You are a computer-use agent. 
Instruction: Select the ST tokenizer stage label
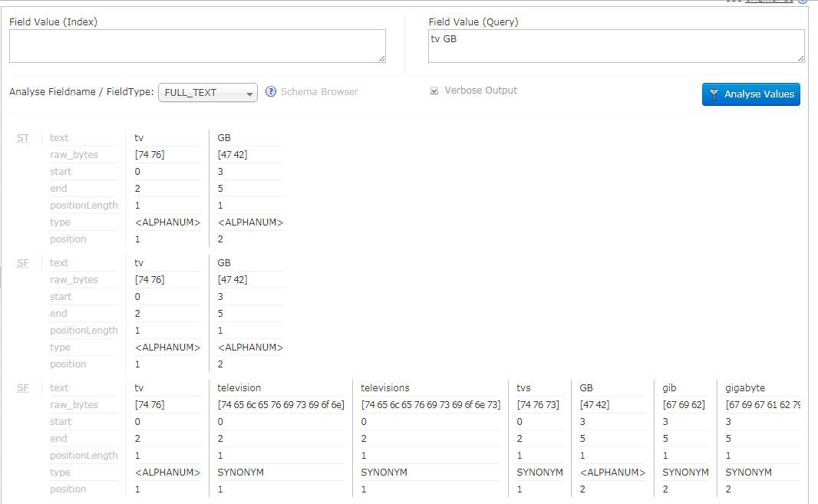click(x=22, y=137)
